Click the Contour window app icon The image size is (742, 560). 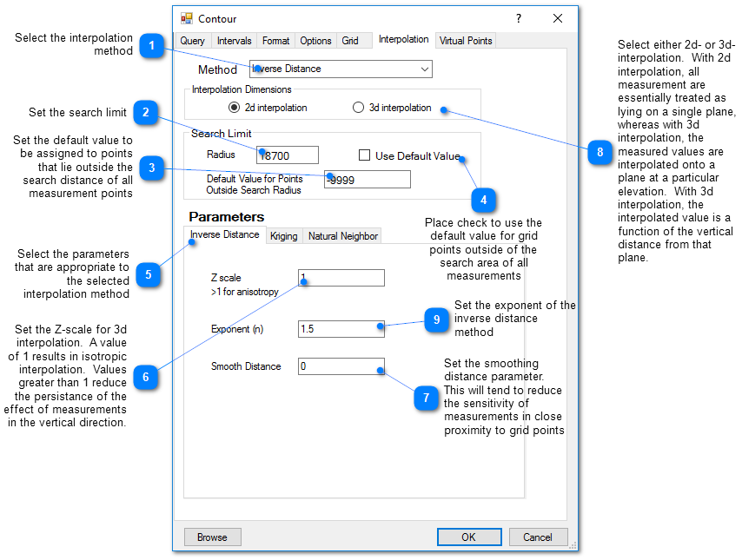point(187,18)
